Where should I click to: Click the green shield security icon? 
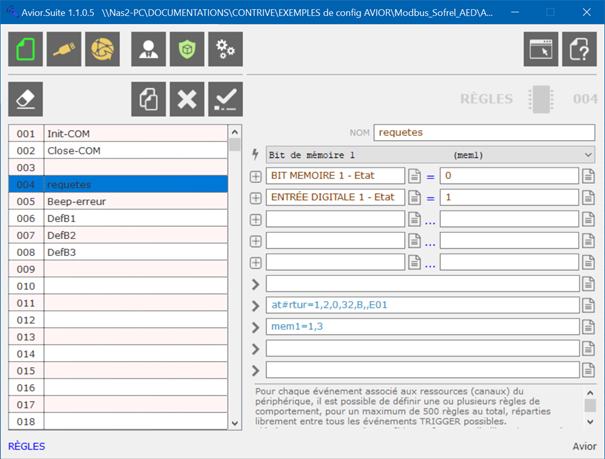187,49
